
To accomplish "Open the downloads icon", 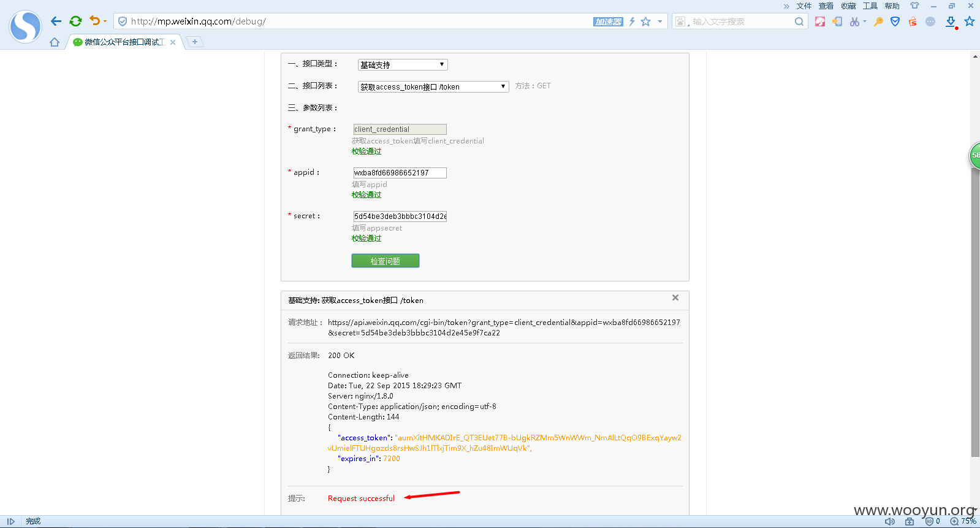I will [x=951, y=22].
